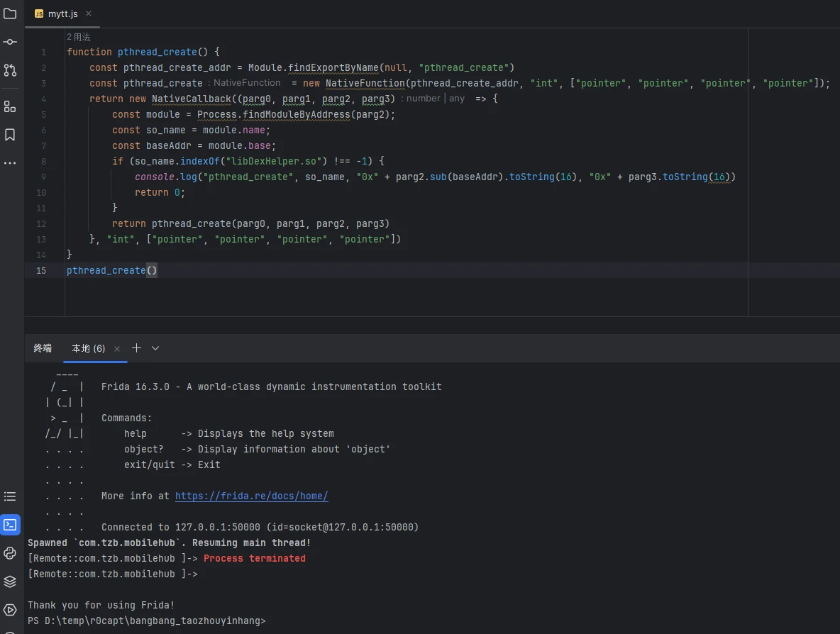Click the "int" string on line 13

121,239
